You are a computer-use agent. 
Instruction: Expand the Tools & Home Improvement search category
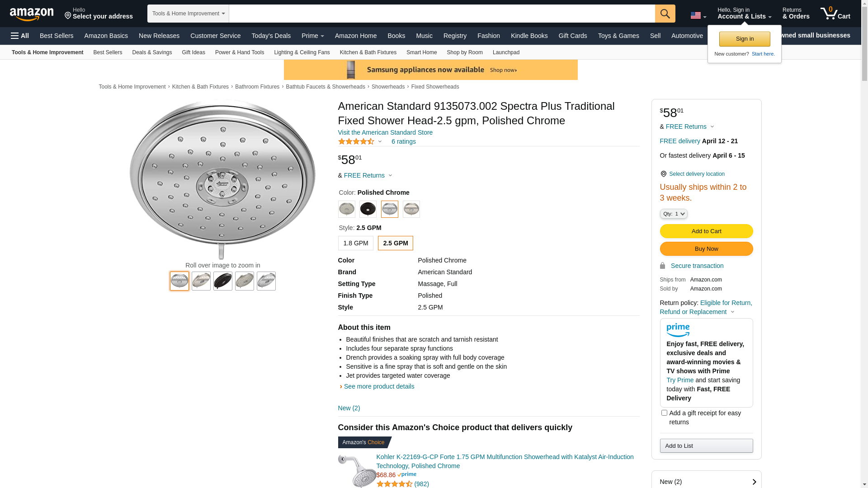click(x=188, y=14)
